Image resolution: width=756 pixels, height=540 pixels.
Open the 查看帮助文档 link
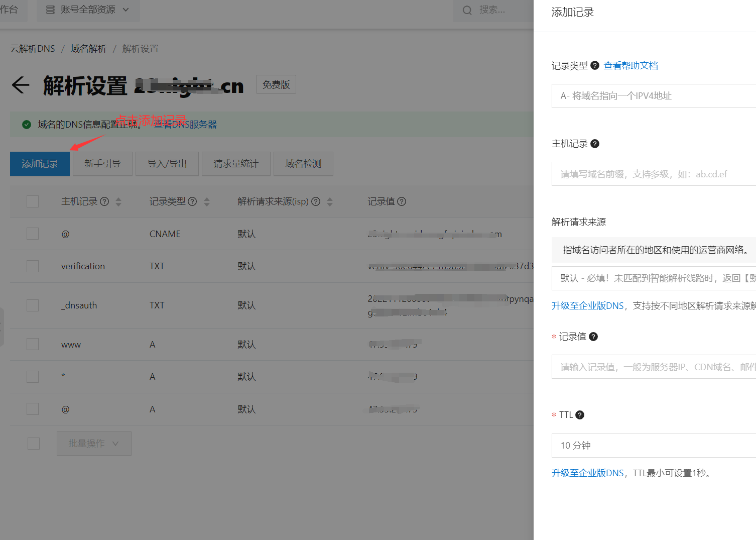[x=631, y=65]
